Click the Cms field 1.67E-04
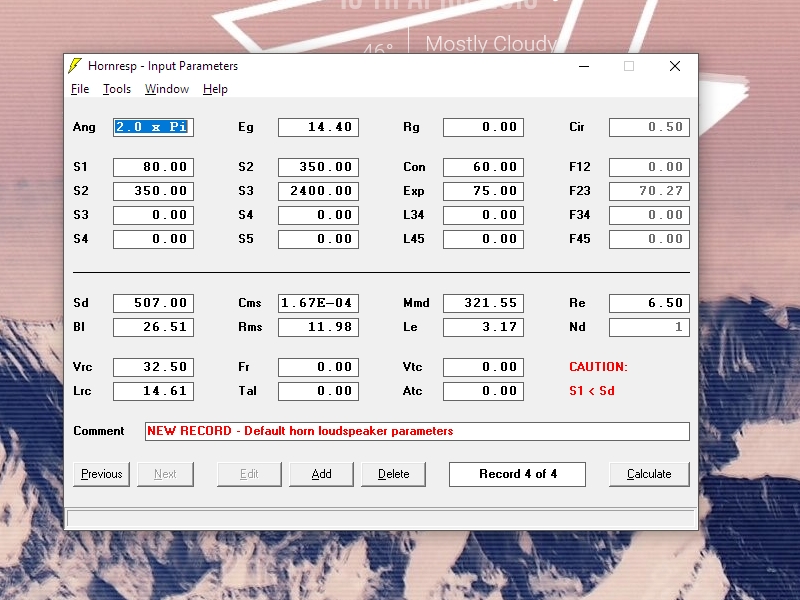Image resolution: width=800 pixels, height=600 pixels. pyautogui.click(x=318, y=303)
